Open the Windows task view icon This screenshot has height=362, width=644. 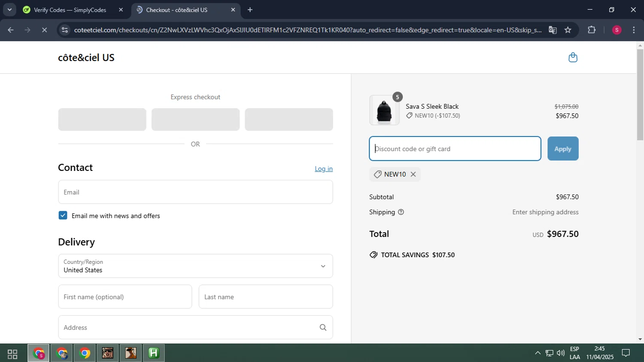(x=12, y=354)
